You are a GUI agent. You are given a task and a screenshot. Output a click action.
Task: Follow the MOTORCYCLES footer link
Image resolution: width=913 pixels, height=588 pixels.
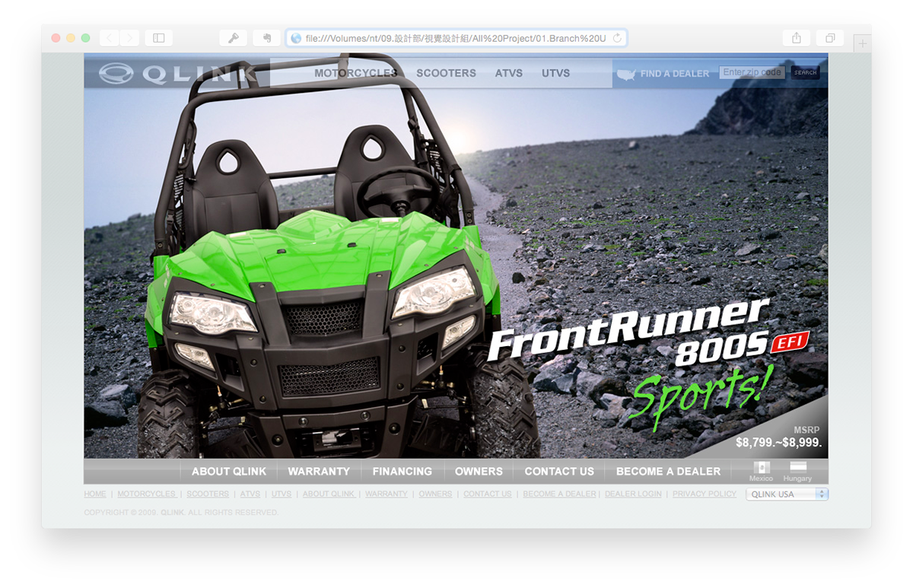[147, 494]
